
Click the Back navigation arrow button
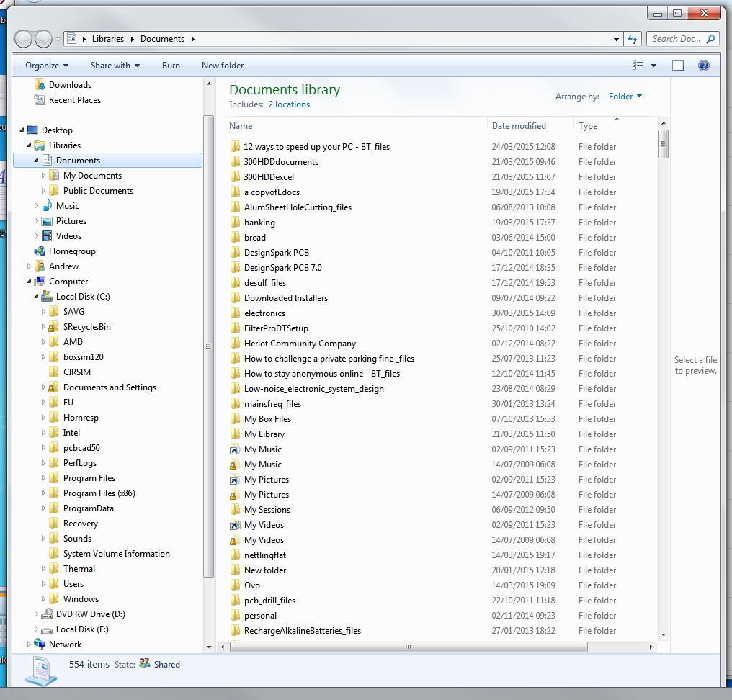tap(23, 39)
